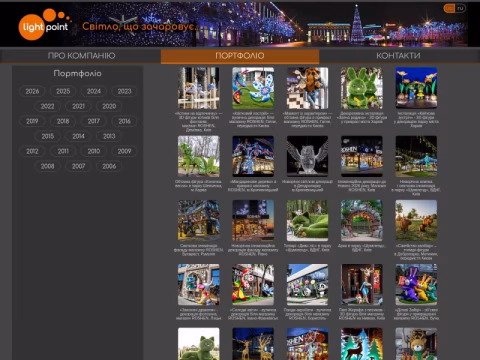View 2013 portfolio works
The height and width of the screenshot is (360, 480).
click(109, 136)
